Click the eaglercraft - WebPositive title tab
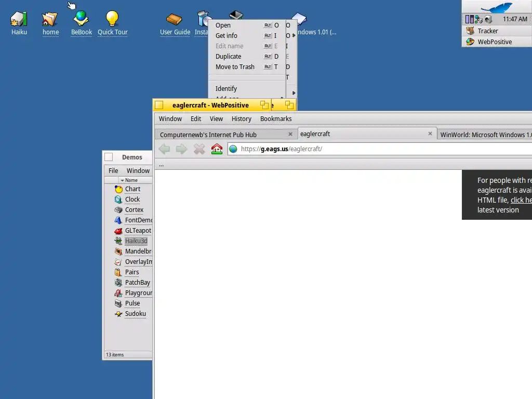This screenshot has width=532, height=399. pos(210,105)
